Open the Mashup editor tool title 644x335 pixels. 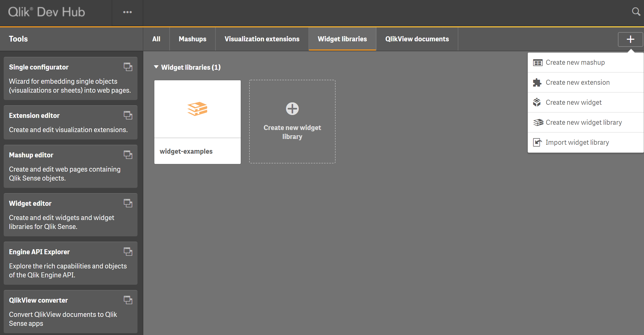tap(31, 155)
